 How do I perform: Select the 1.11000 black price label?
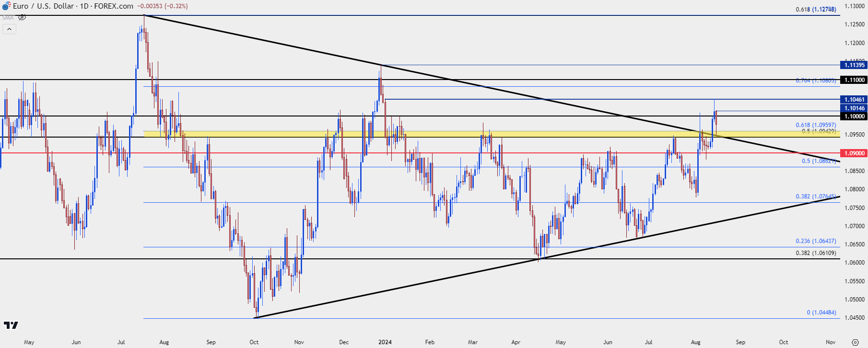[x=855, y=80]
